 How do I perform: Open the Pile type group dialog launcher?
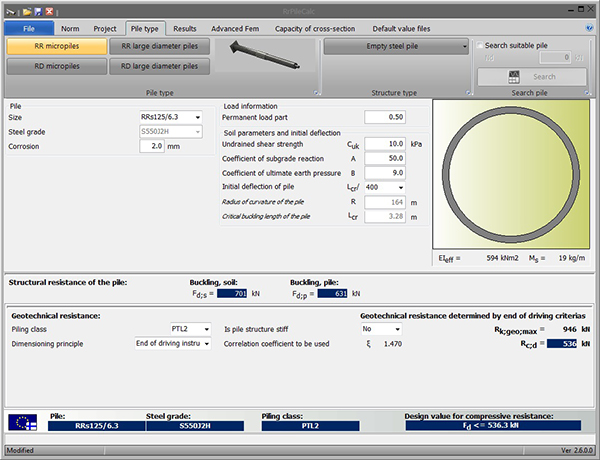[315, 94]
